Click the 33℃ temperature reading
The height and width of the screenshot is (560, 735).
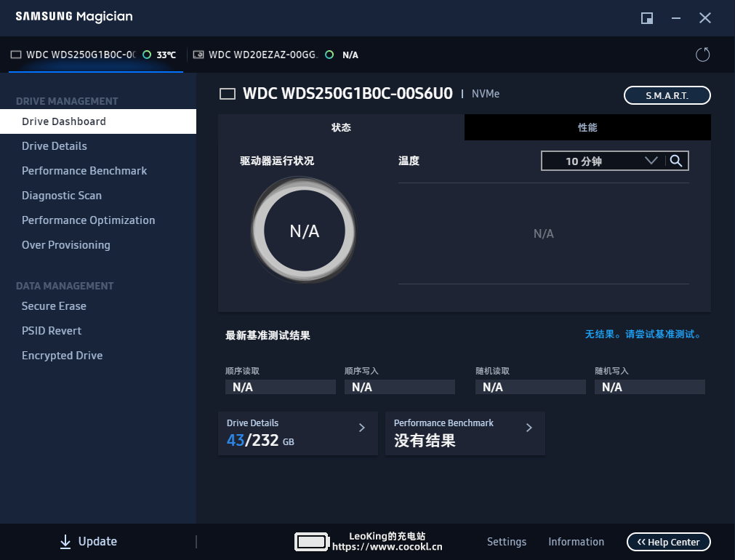click(x=166, y=55)
